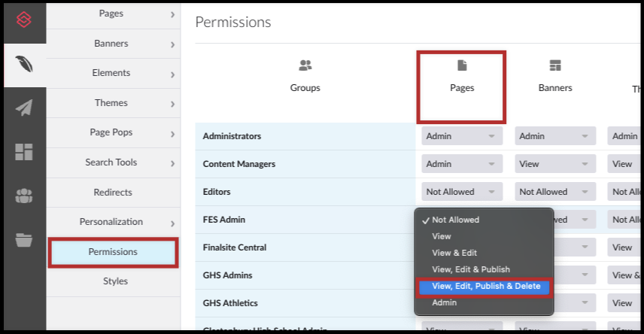
Task: Open Editors Banners permission dropdown
Action: pos(555,192)
